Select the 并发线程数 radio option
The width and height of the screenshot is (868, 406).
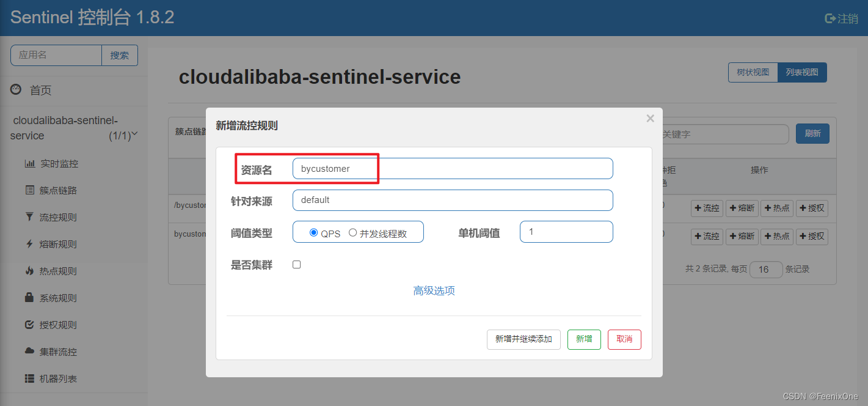click(x=353, y=233)
